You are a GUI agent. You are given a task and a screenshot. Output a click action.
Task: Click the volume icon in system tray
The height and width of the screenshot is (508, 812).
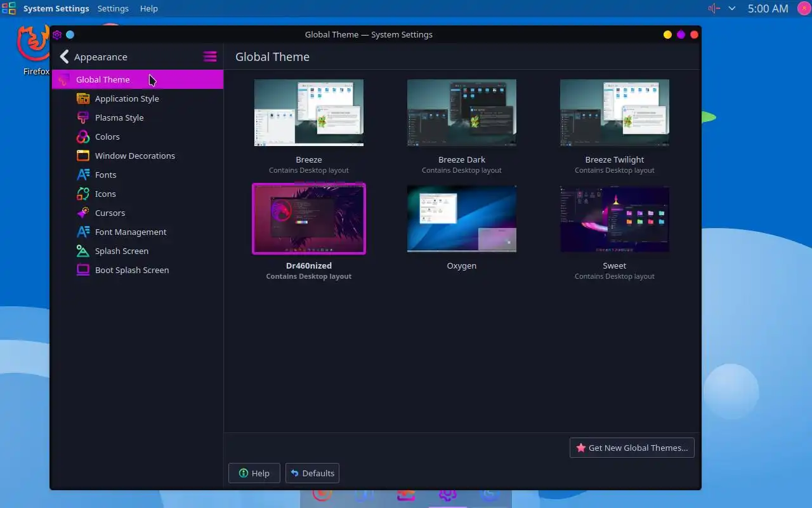point(714,8)
